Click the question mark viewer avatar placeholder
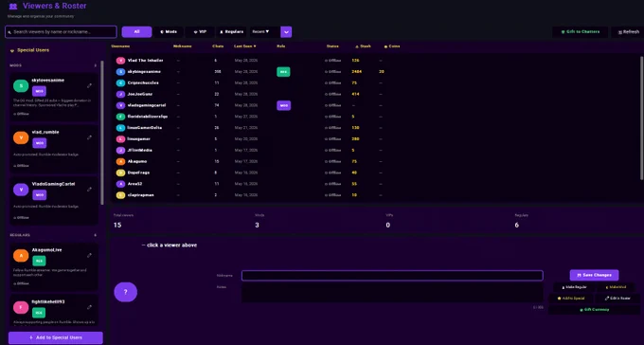This screenshot has width=644, height=345. click(x=125, y=292)
